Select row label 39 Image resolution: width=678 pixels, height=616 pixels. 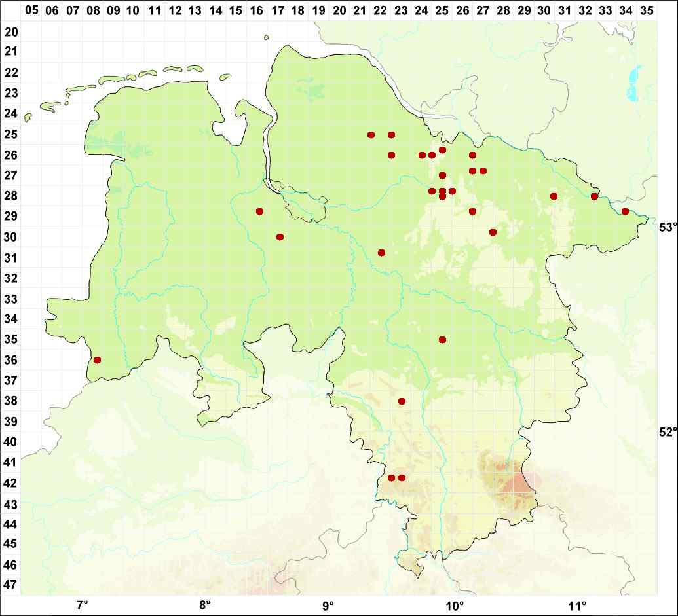(11, 421)
